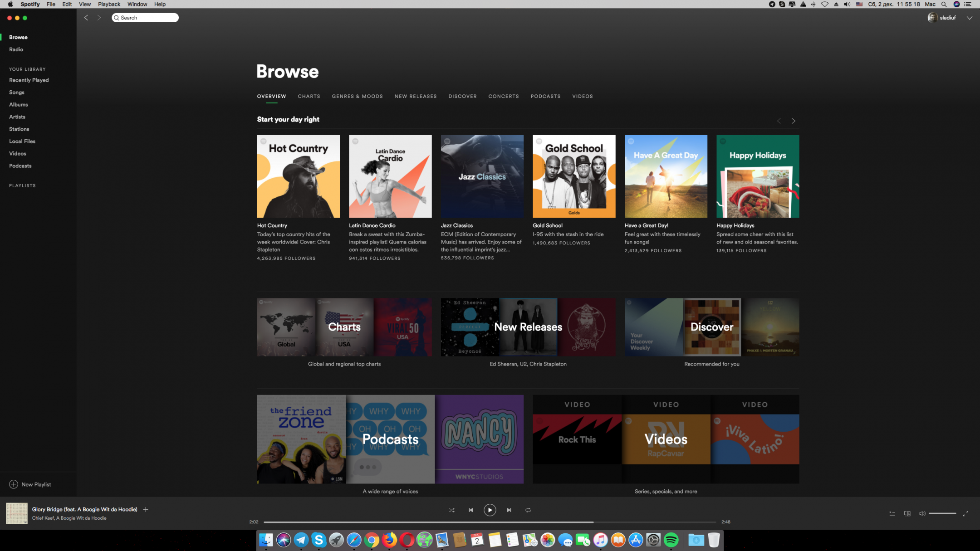The width and height of the screenshot is (980, 551).
Task: Open the Discover category banner
Action: point(712,327)
